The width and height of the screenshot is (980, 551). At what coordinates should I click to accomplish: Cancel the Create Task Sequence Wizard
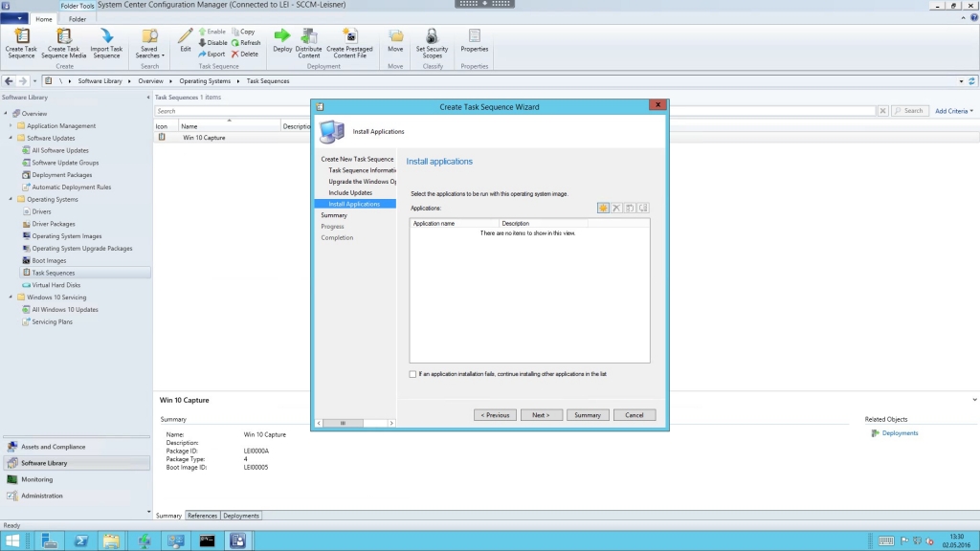click(x=635, y=415)
